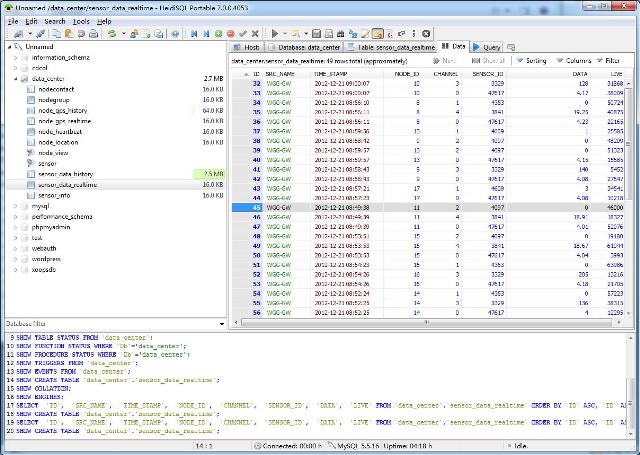This screenshot has width=640, height=455.
Task: Click the green Insert row icon
Action: point(219,34)
